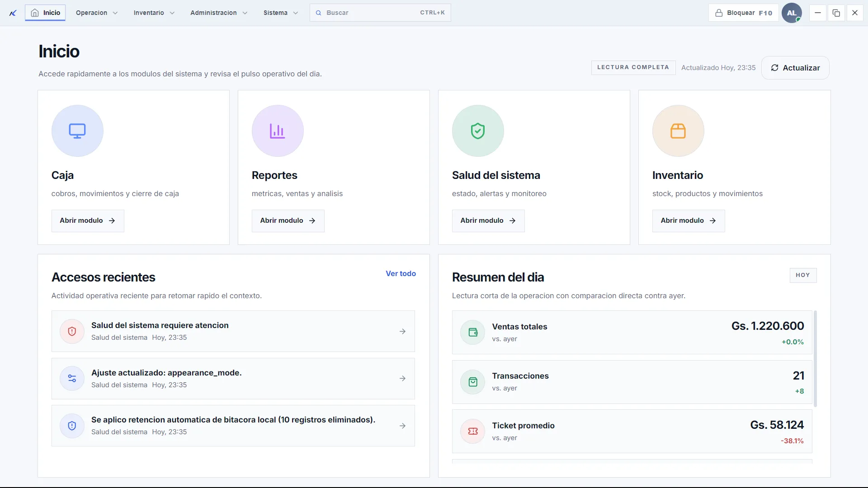Click the Resumen del dia scrollbar
Screen dimensions: 868x488
coord(815,358)
